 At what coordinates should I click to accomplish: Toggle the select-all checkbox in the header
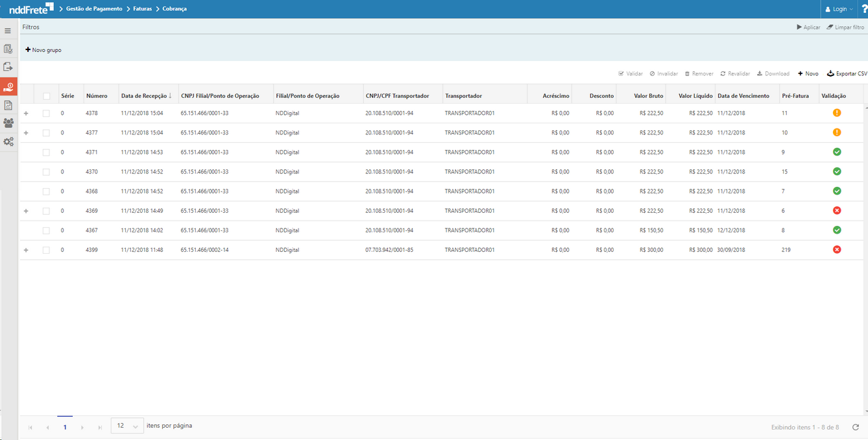coord(46,96)
